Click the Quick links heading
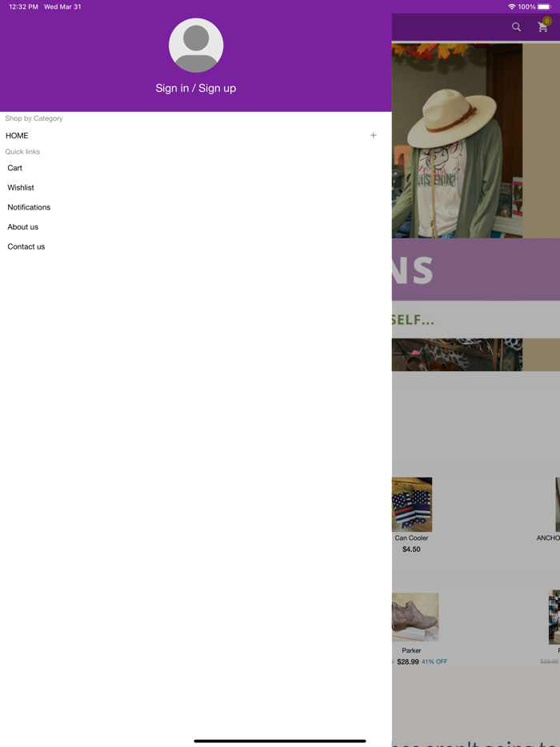560x747 pixels. (x=22, y=151)
